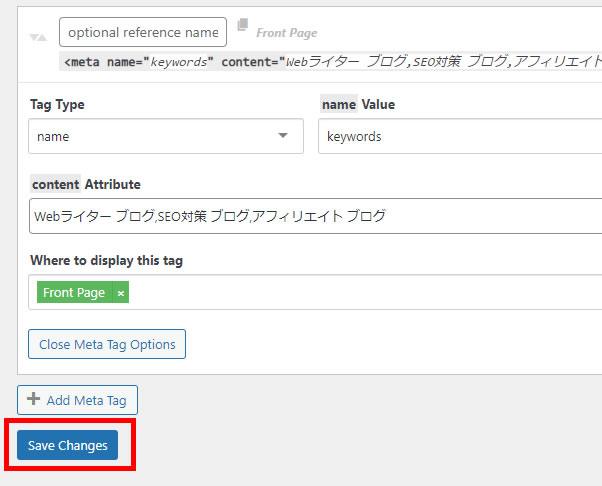Click the italic Front Page header label
This screenshot has width=602, height=486.
tap(287, 33)
